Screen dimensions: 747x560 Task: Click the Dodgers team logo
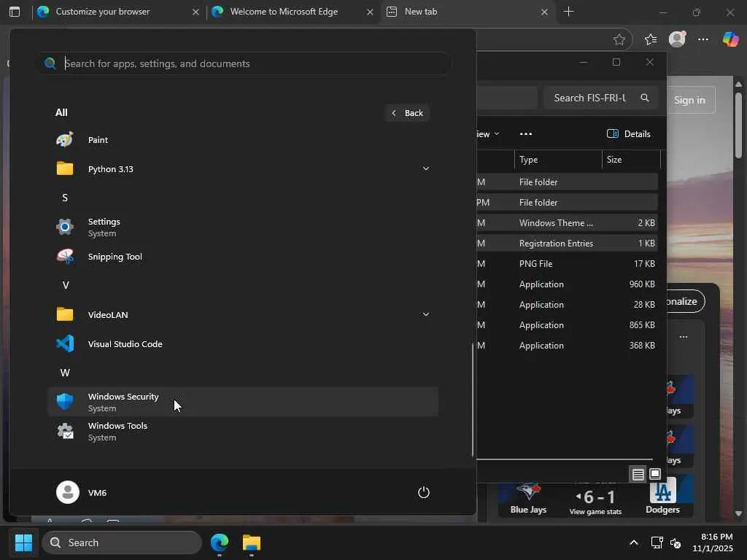tap(662, 491)
